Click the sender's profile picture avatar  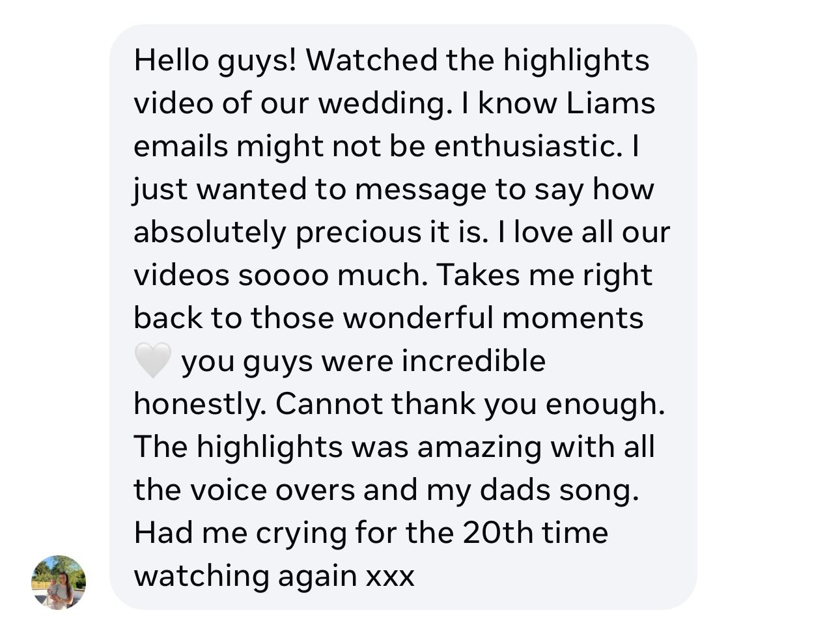(58, 582)
